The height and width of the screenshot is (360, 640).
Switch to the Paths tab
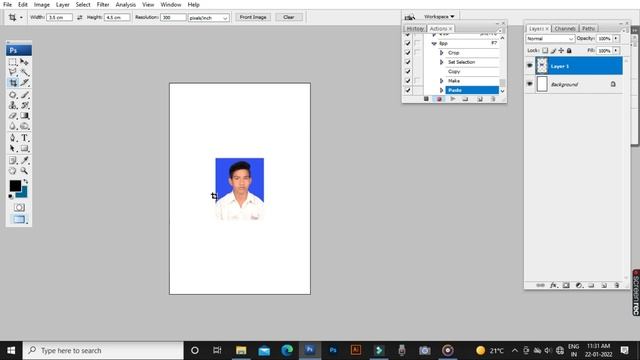click(588, 29)
